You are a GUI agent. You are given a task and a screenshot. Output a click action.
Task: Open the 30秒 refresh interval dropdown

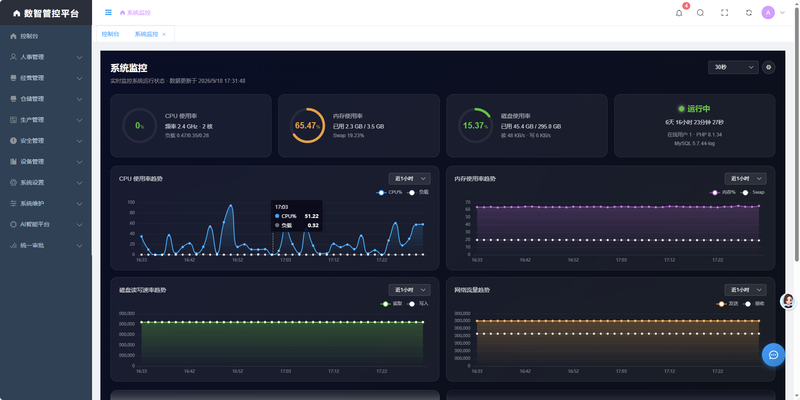(x=733, y=67)
